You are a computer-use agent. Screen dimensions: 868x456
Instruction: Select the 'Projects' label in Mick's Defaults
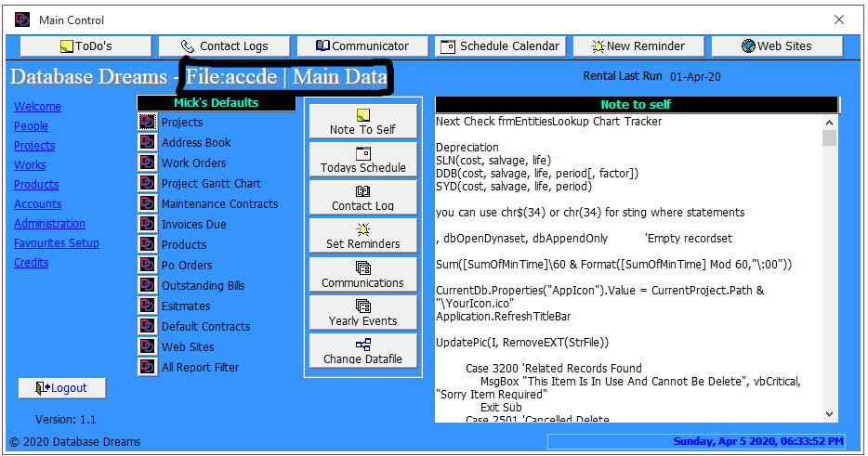(182, 123)
